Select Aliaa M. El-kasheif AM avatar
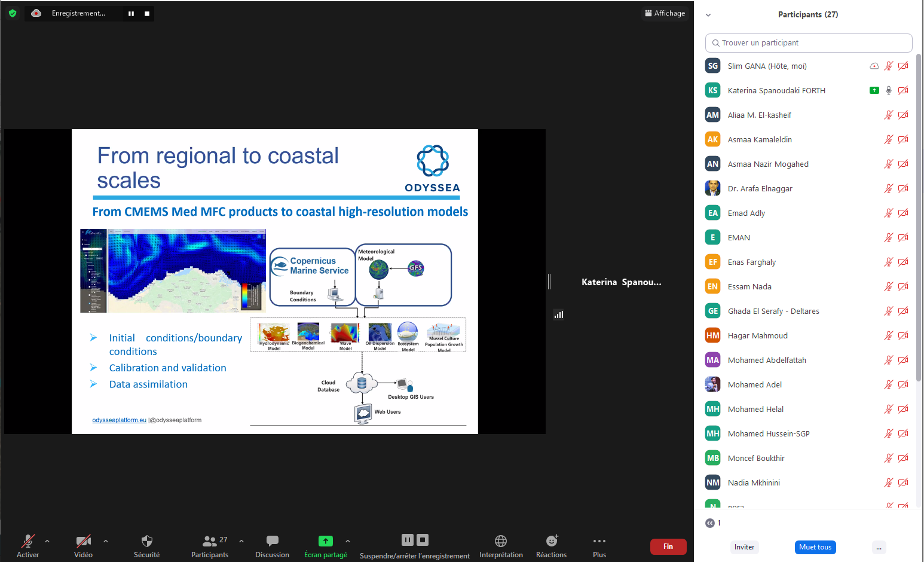924x562 pixels. click(x=713, y=115)
